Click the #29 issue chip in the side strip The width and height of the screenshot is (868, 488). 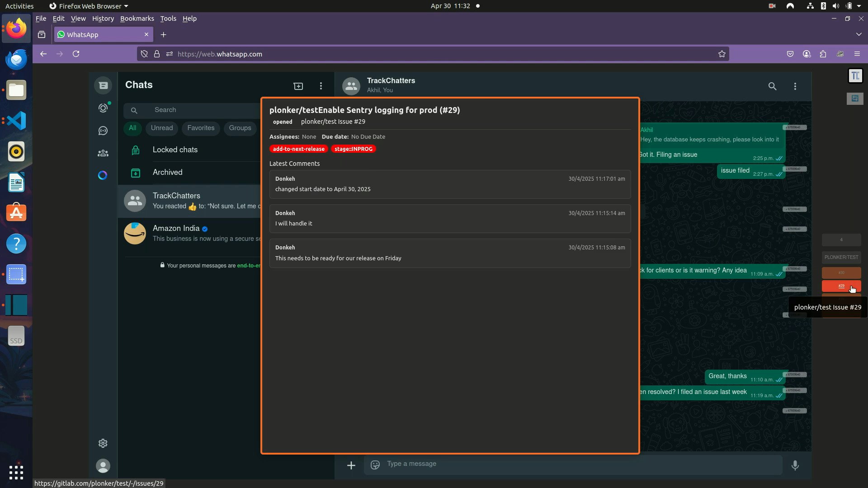point(841,286)
